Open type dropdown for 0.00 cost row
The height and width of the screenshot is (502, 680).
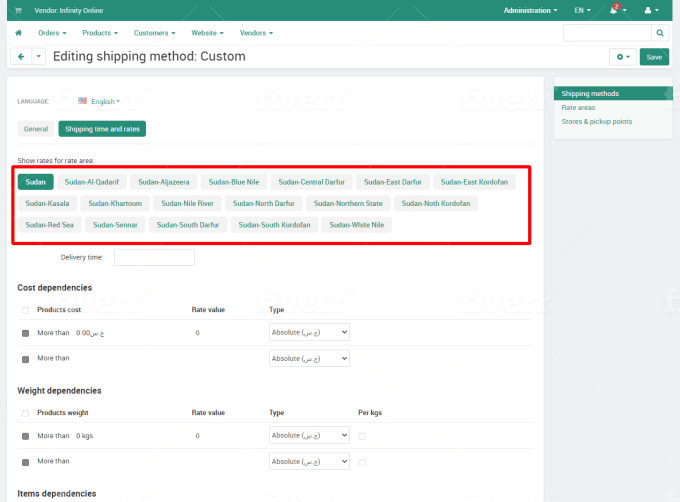[x=309, y=332]
